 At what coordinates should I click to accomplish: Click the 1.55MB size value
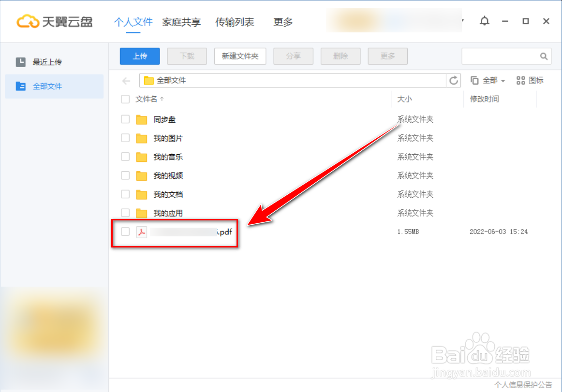click(408, 232)
